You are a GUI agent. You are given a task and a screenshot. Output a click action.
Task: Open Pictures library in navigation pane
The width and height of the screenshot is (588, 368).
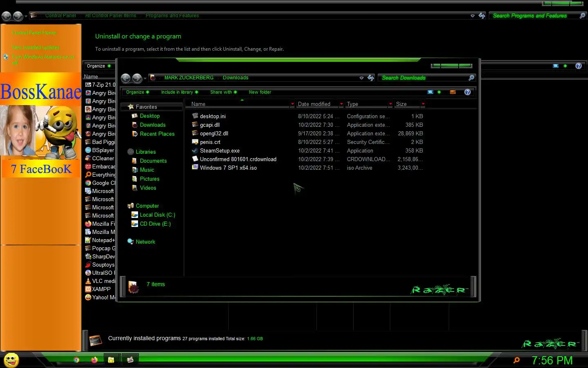[x=149, y=179]
